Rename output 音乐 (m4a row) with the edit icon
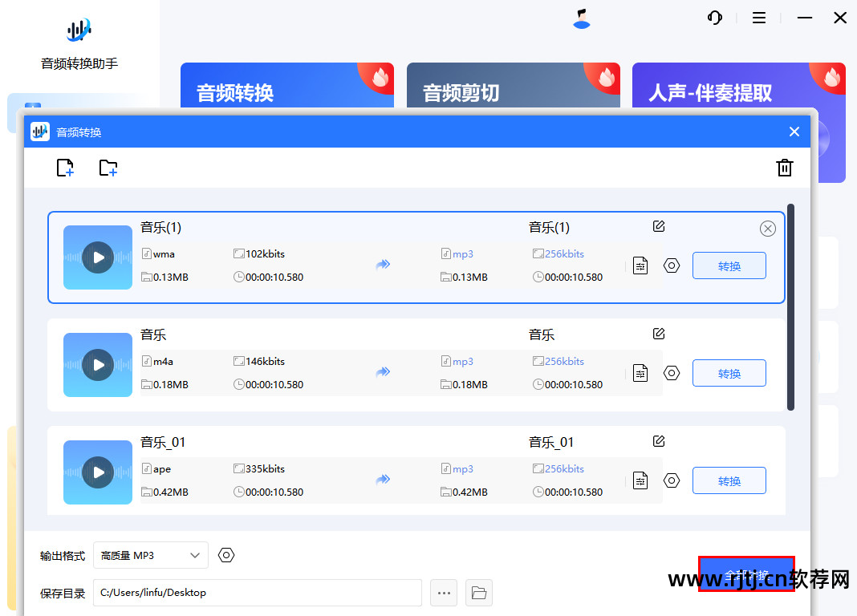 click(x=659, y=334)
